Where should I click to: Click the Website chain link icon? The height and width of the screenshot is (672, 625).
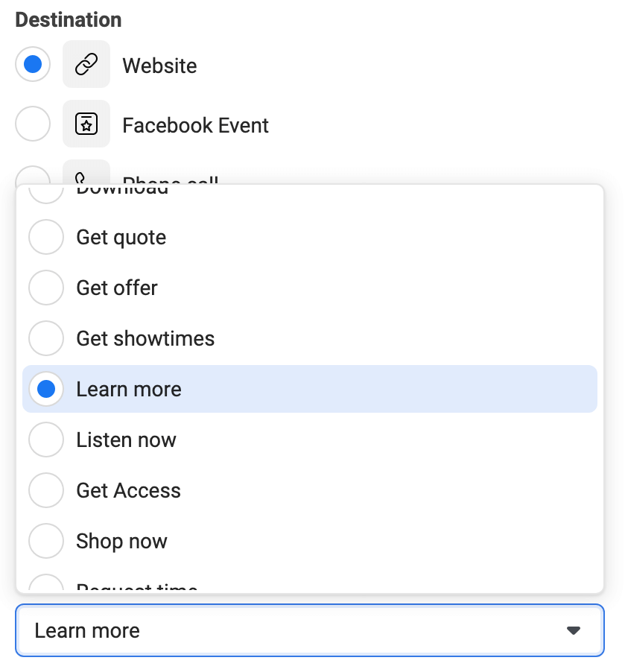pyautogui.click(x=86, y=64)
